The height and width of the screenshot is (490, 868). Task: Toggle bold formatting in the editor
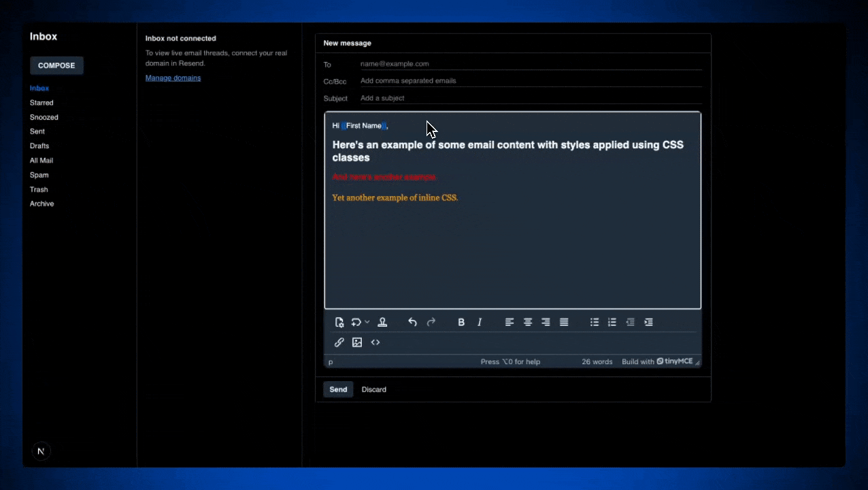pos(461,322)
